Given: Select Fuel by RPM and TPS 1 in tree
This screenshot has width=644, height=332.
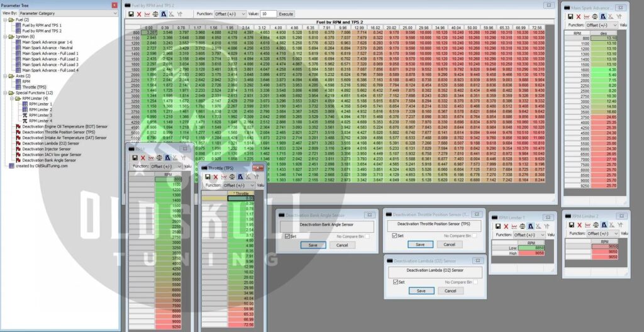Looking at the screenshot, I should (x=41, y=25).
